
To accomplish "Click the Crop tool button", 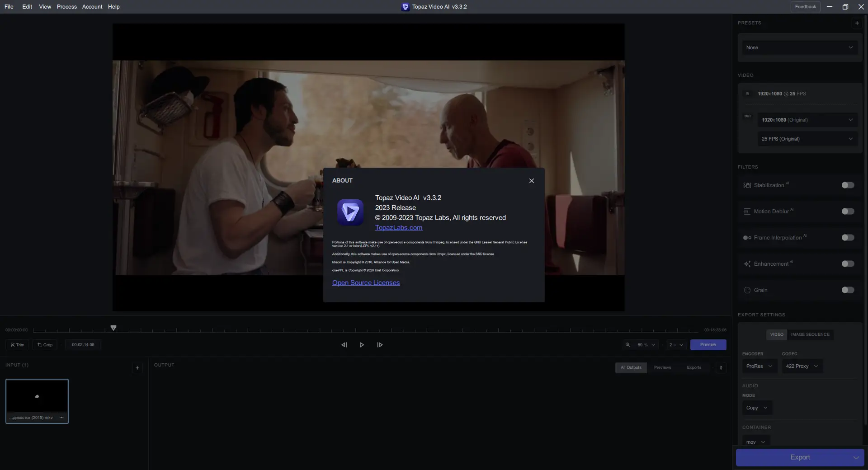I will coord(45,345).
